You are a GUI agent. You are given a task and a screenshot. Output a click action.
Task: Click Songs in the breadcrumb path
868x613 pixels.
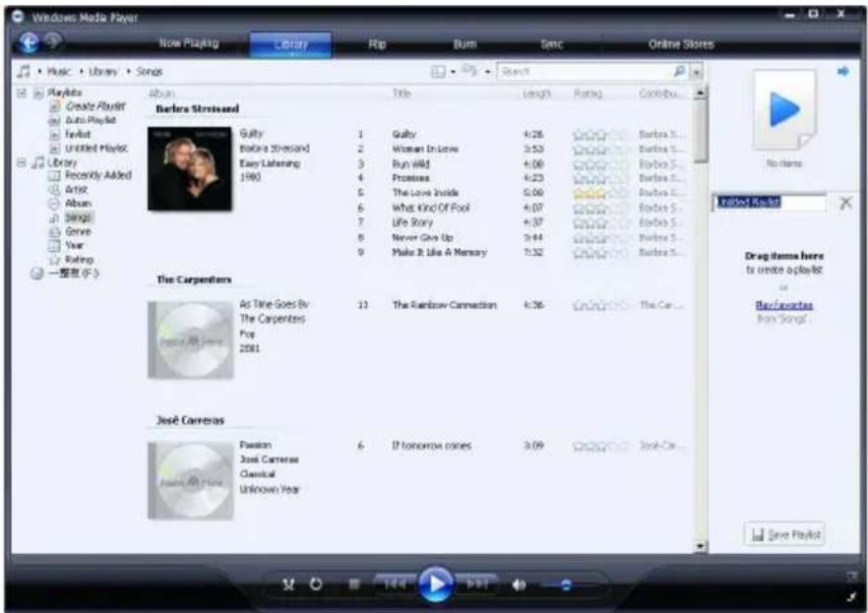point(149,72)
